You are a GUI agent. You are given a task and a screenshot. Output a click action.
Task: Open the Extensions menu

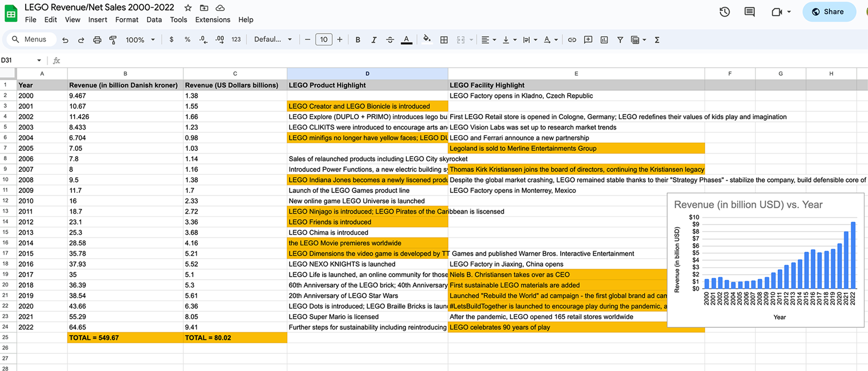212,19
